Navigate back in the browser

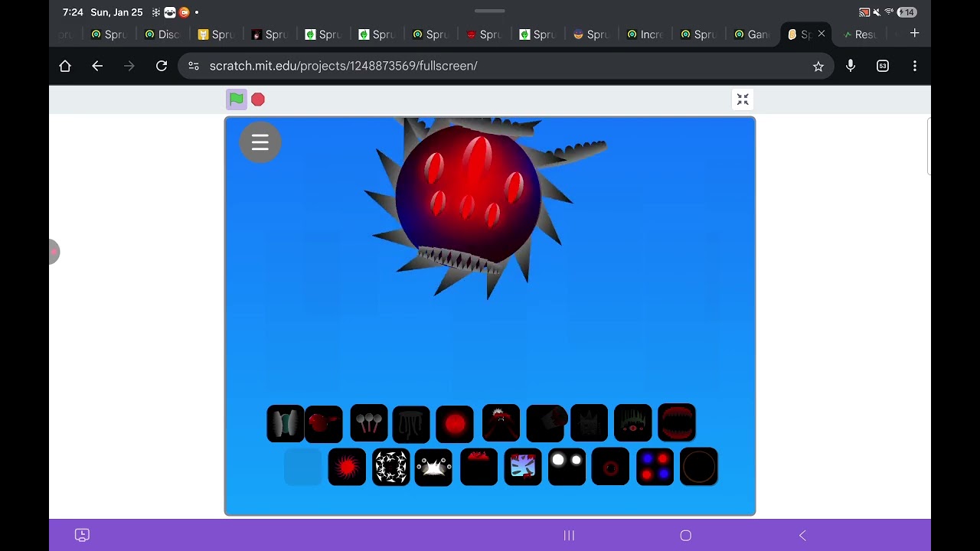pyautogui.click(x=97, y=66)
